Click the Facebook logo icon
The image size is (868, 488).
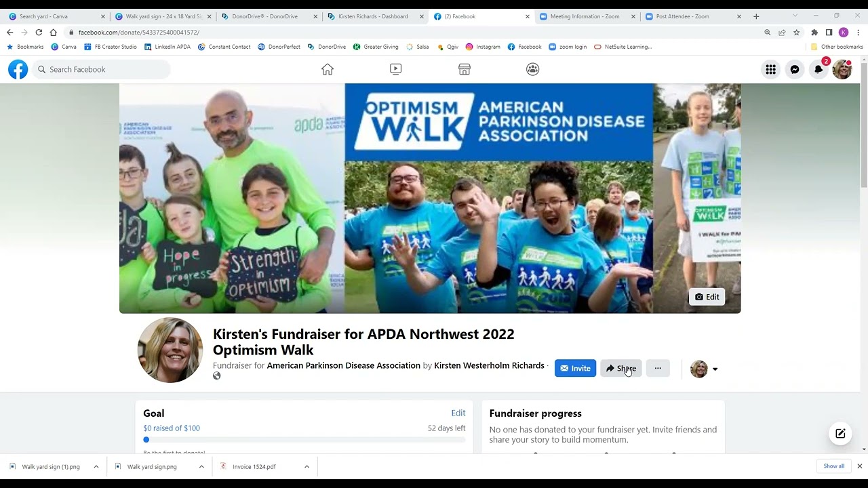[x=18, y=69]
